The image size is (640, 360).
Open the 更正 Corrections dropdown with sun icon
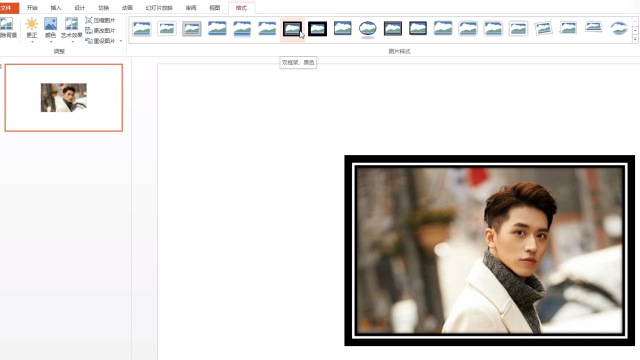pos(32,29)
